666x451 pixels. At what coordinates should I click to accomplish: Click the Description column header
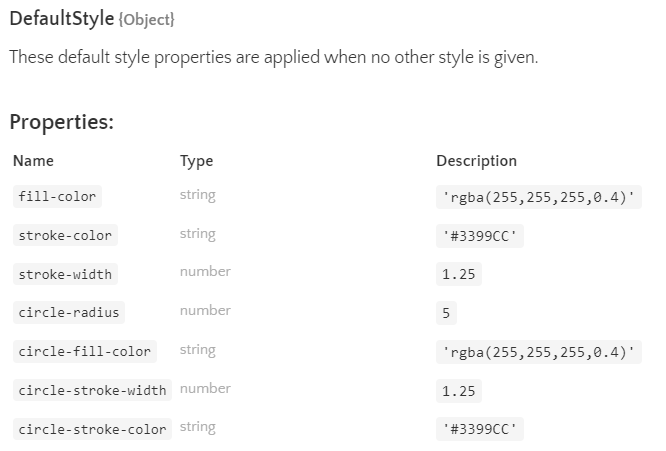(476, 161)
